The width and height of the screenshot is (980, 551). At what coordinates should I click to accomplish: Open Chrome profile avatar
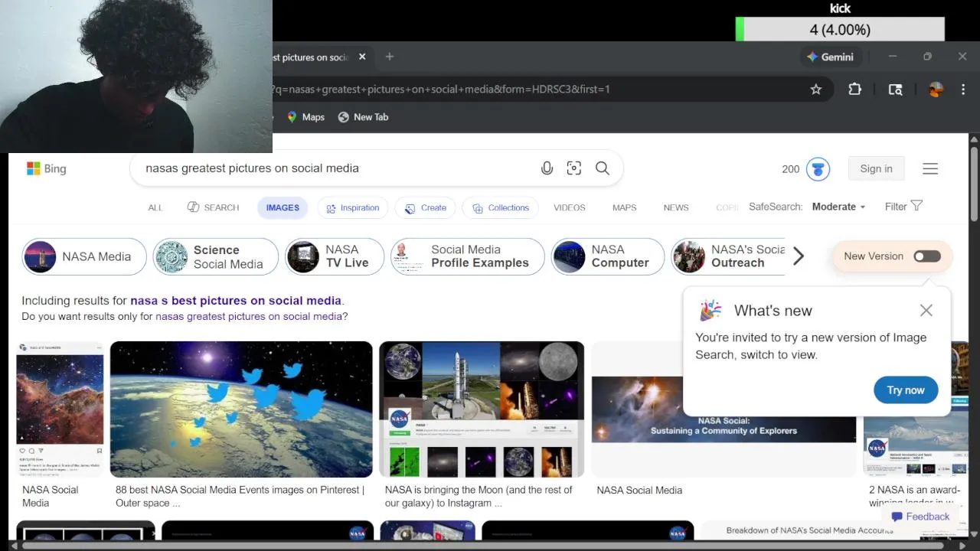pos(936,90)
